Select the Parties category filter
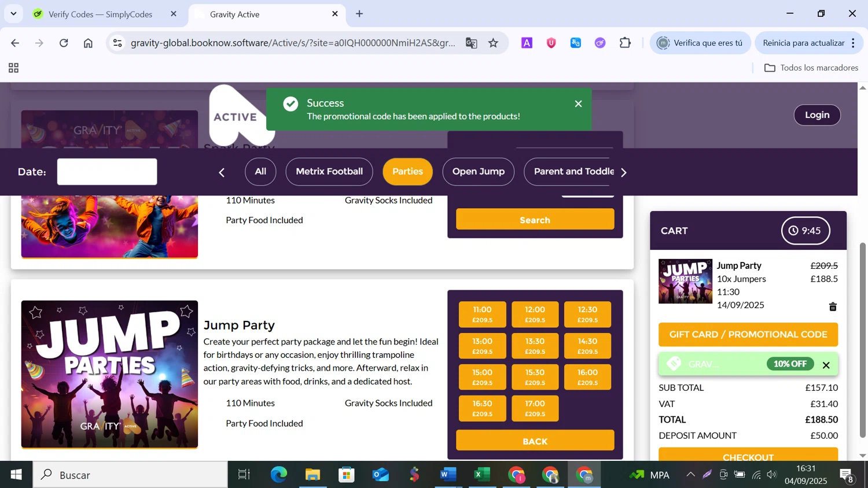The width and height of the screenshot is (868, 488). tap(407, 172)
